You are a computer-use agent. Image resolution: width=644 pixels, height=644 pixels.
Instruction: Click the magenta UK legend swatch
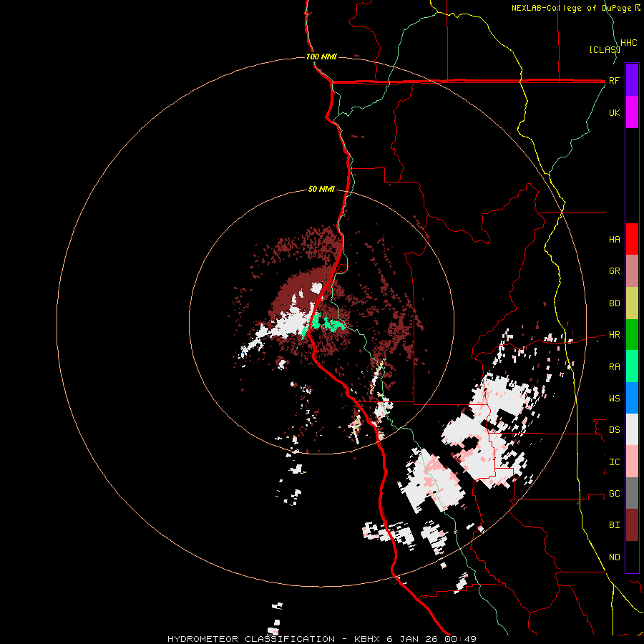point(632,112)
